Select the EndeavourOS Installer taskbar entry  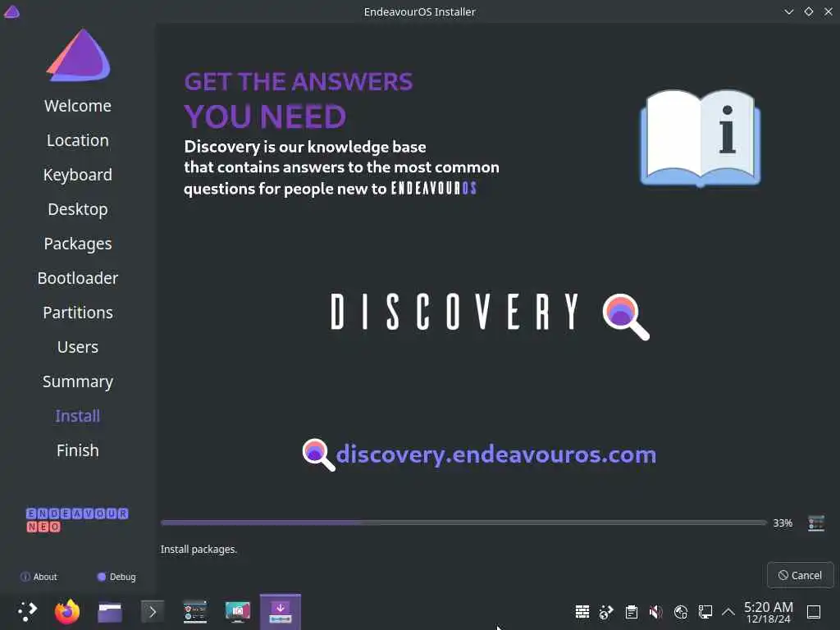click(281, 612)
